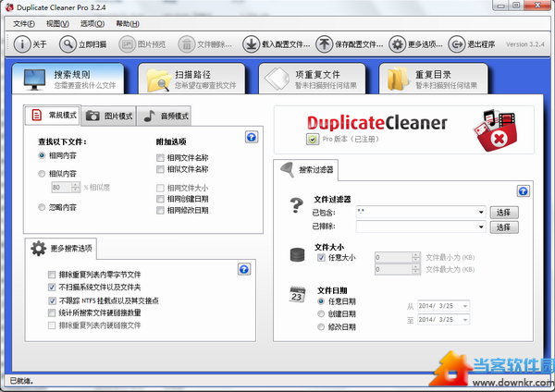Open the 从 date picker dropdown

click(465, 306)
